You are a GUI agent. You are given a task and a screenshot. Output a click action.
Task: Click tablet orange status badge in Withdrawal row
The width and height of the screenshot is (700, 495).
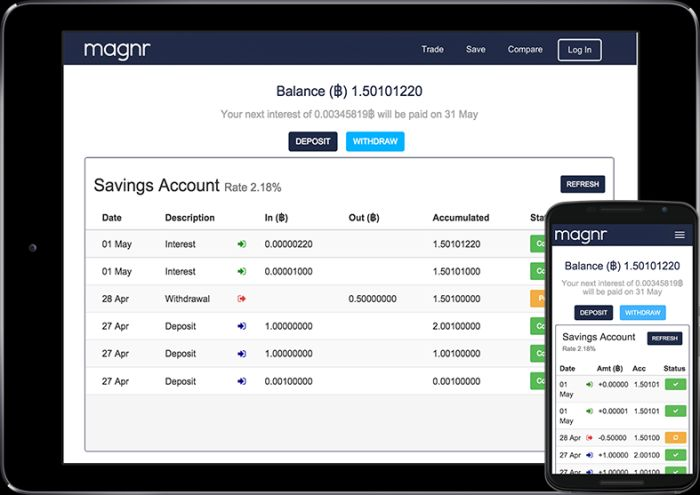(x=538, y=299)
